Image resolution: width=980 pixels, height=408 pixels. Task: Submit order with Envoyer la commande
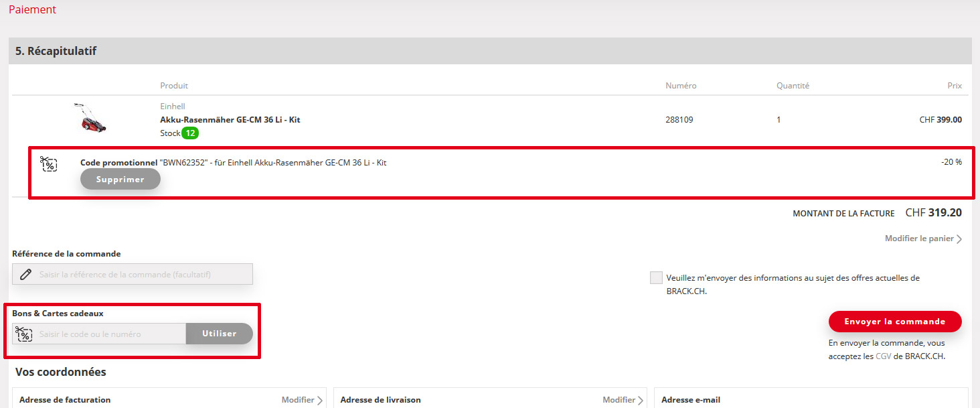click(x=895, y=322)
